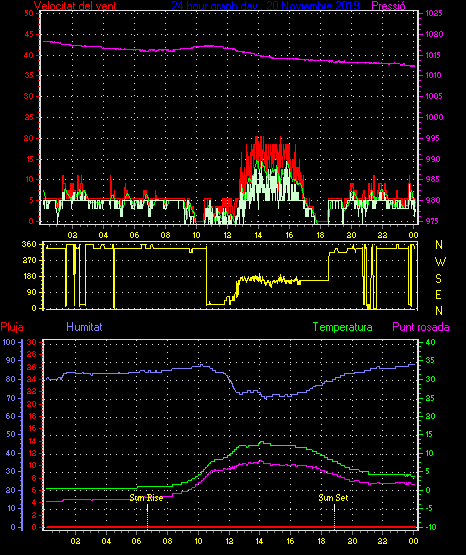Click the 50 wind speed axis value

coord(29,13)
